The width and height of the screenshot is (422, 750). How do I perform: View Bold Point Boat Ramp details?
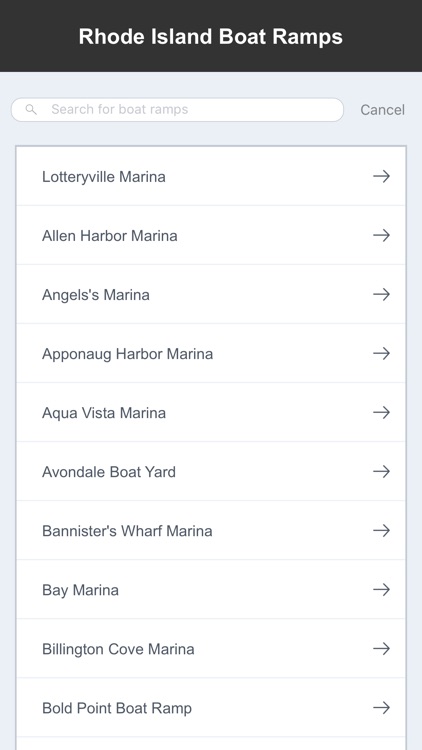211,707
